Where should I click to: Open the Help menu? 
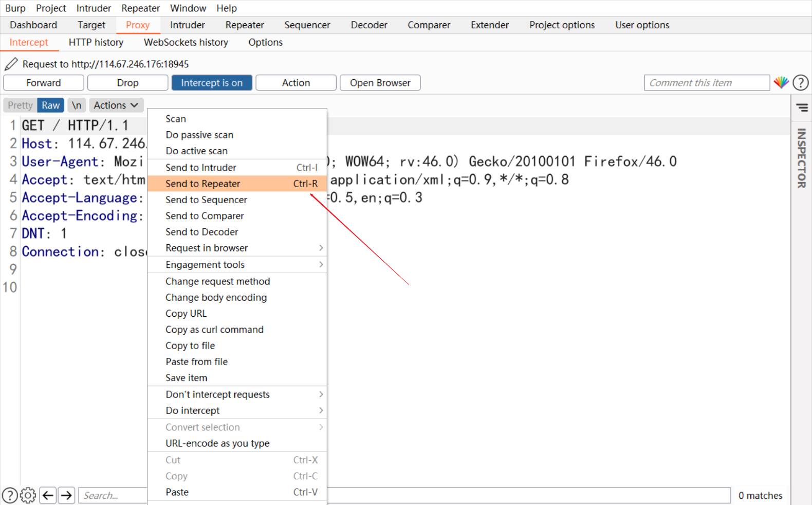tap(227, 8)
